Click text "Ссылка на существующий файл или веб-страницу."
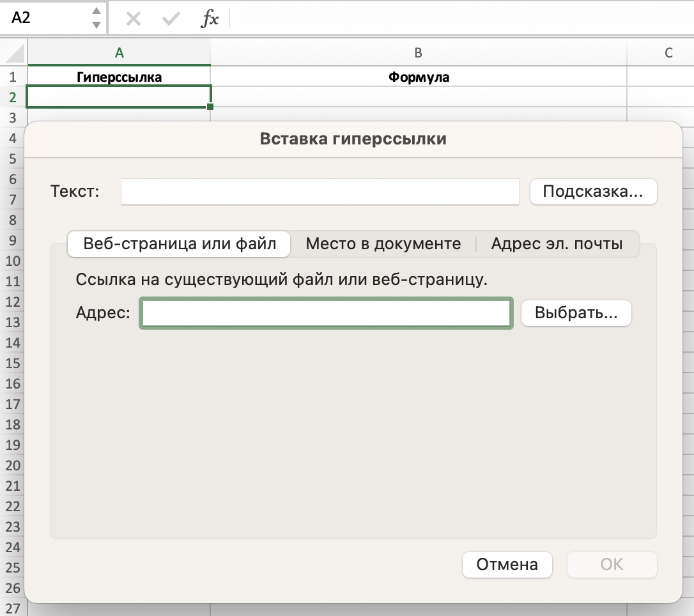694x616 pixels. [x=281, y=280]
